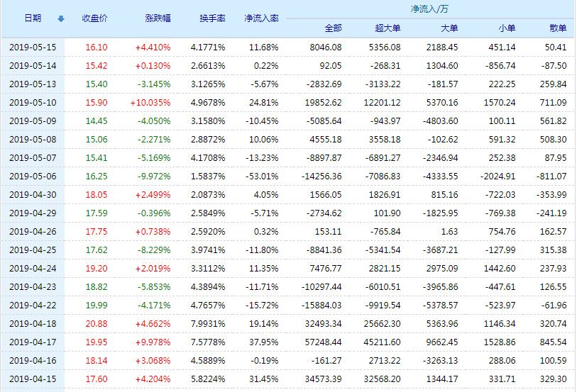Click the 收盘价 column header

click(94, 18)
